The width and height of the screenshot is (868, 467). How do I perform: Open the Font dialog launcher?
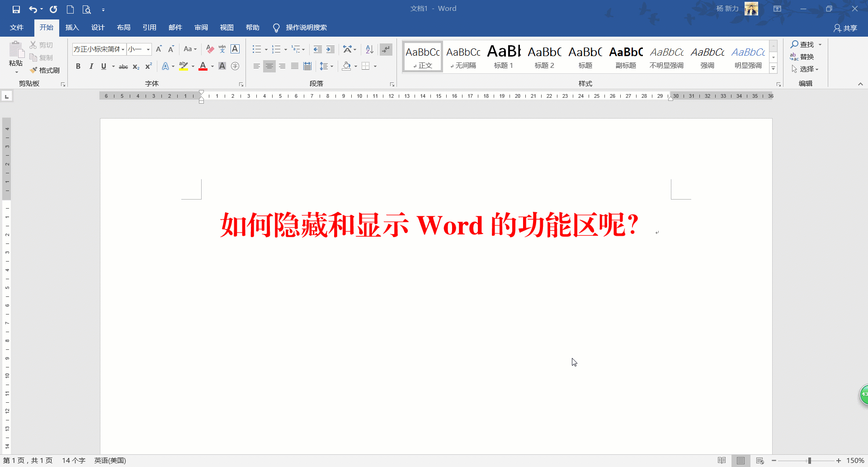click(241, 85)
